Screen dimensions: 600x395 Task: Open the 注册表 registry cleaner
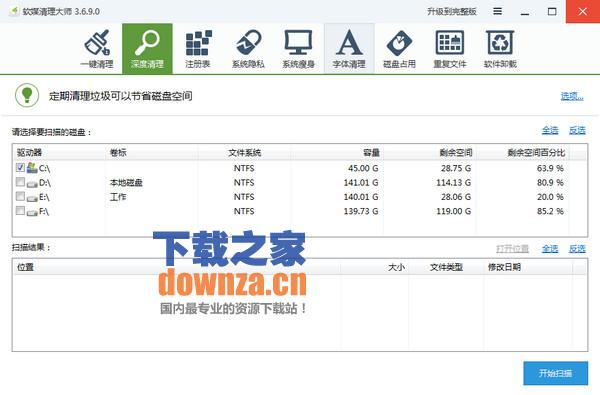[x=198, y=49]
